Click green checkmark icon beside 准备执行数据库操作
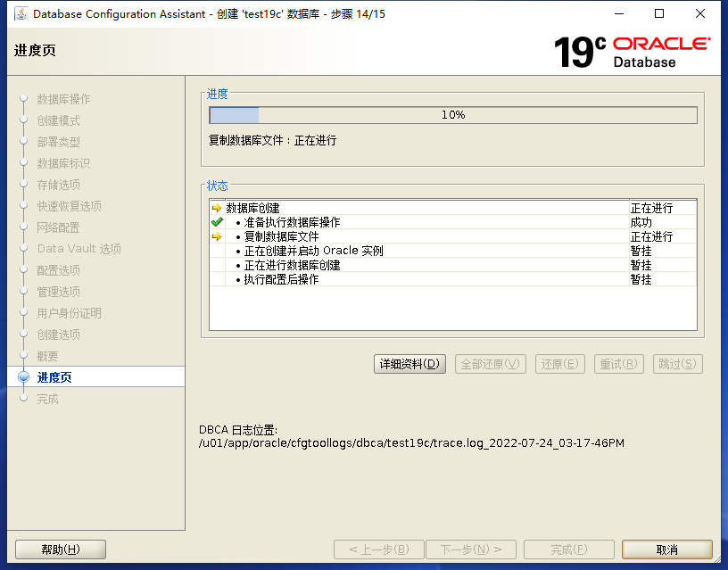The width and height of the screenshot is (728, 570). pos(217,222)
